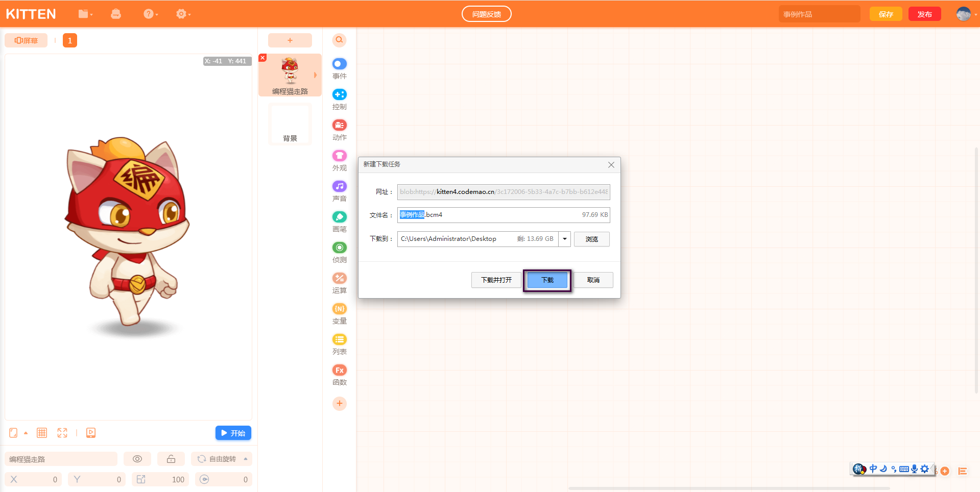Click the sprite Y coordinate field
The image size is (980, 492).
[97, 479]
